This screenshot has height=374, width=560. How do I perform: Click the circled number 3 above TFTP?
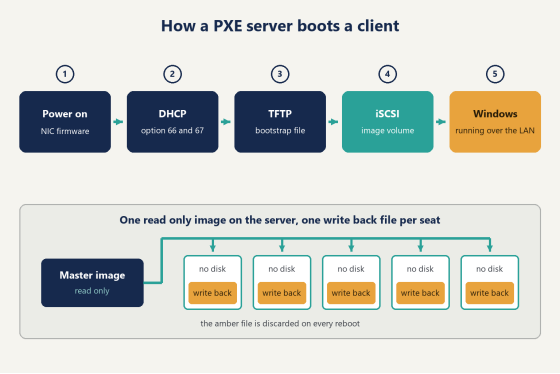pyautogui.click(x=280, y=74)
